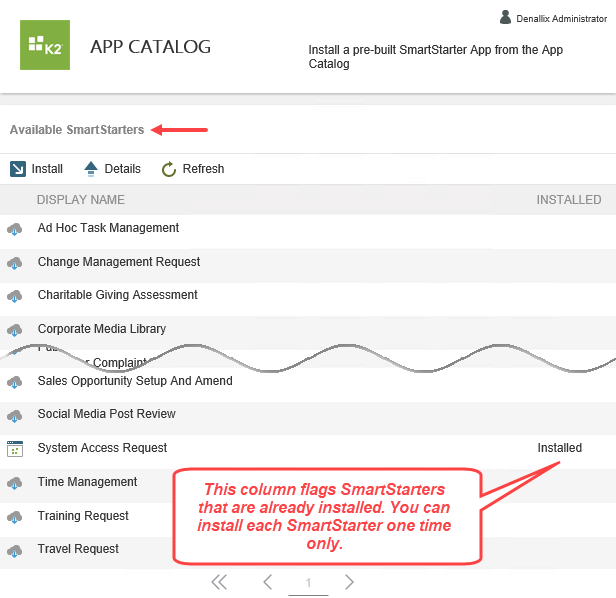The image size is (616, 598).
Task: Choose the Time Management SmartStarter
Action: [x=87, y=482]
